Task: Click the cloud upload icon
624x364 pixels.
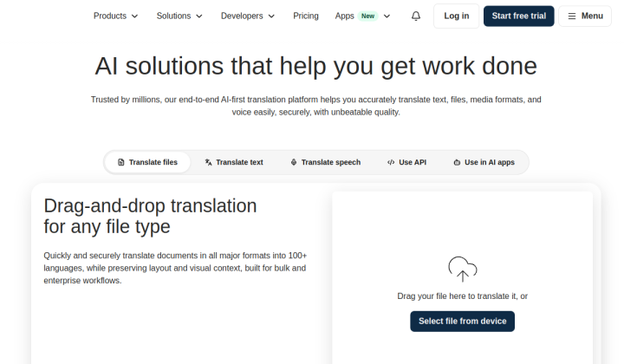Action: [463, 270]
